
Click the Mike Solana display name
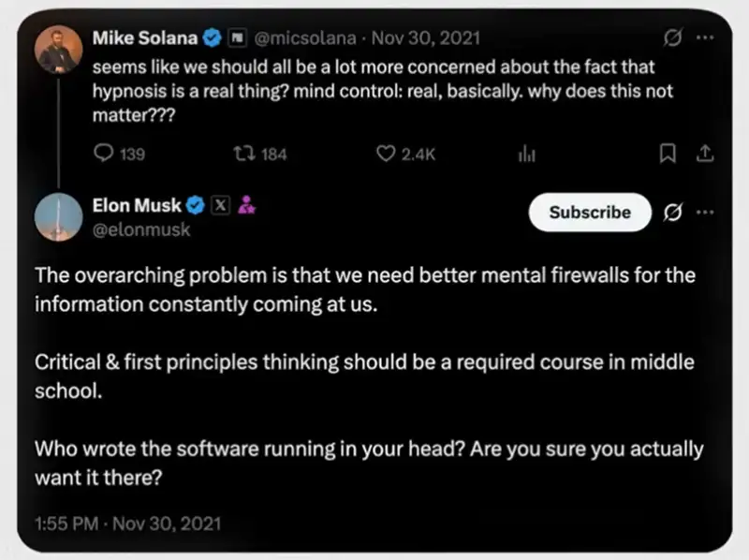coord(145,38)
